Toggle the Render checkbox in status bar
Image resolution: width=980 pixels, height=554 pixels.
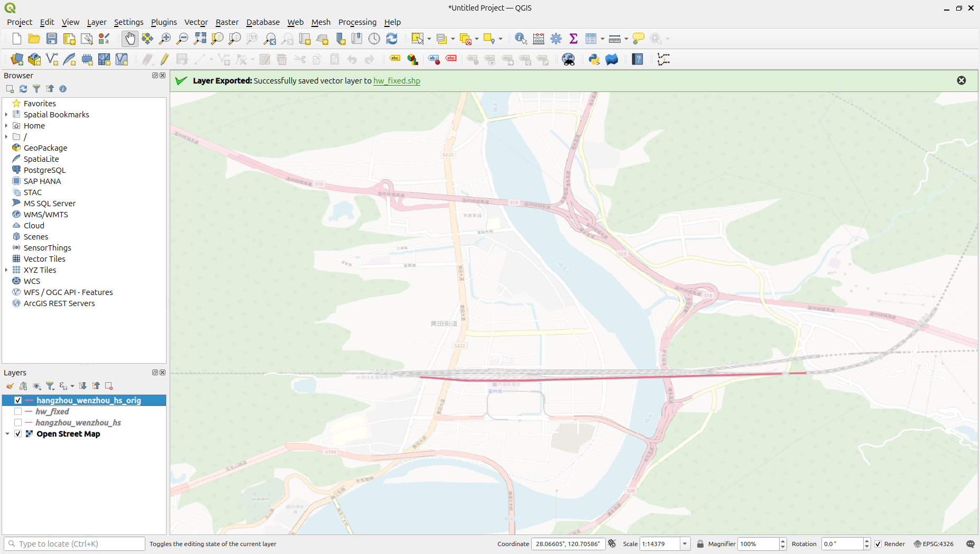878,544
